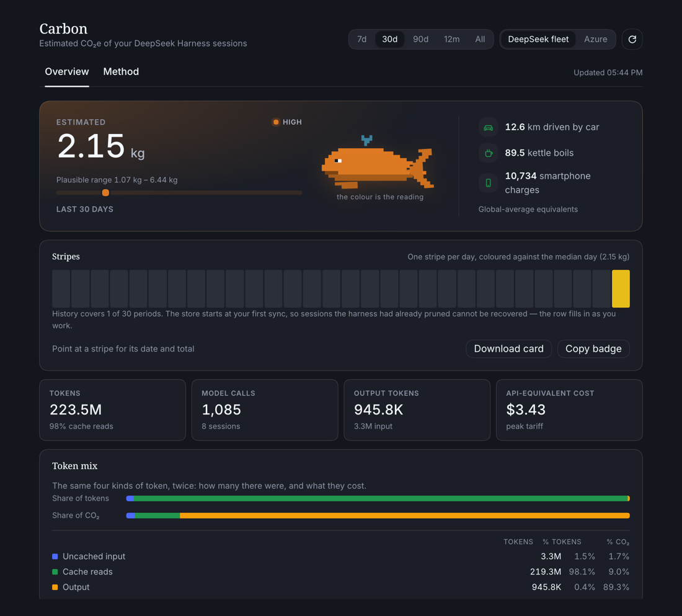Click the '10,734 smartphone charges' text
The height and width of the screenshot is (616, 682).
pyautogui.click(x=547, y=183)
